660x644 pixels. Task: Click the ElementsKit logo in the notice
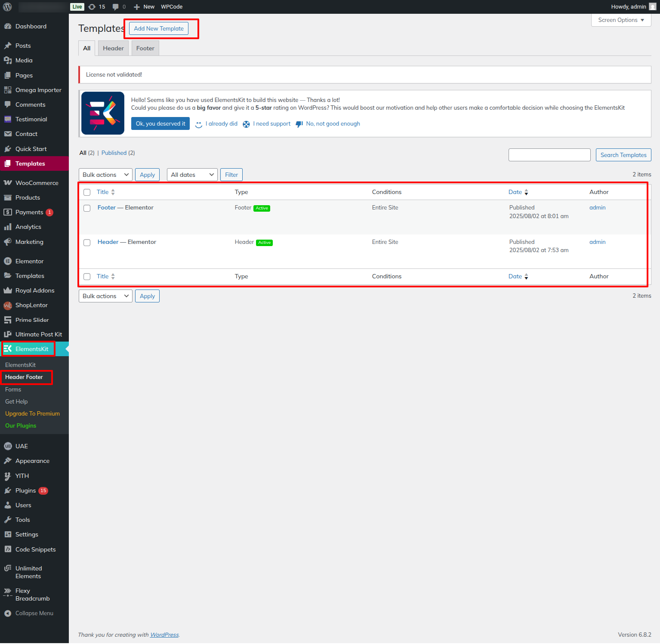coord(103,113)
